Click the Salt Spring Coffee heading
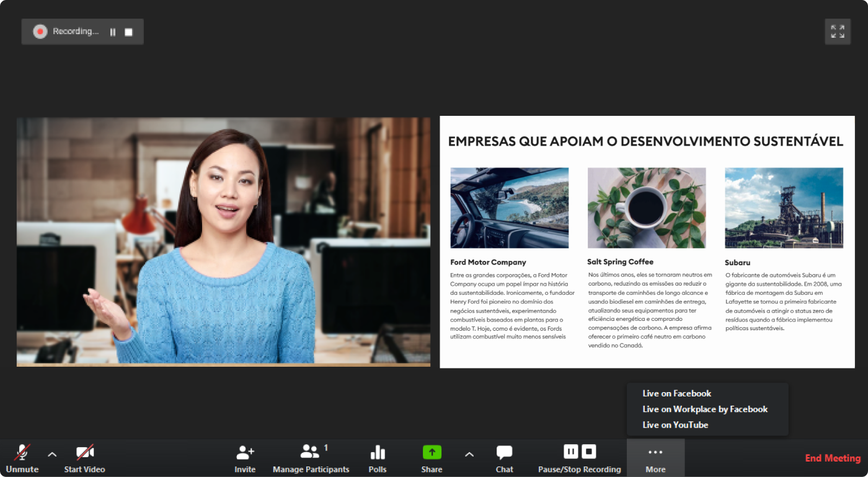Screen dimensions: 868x477 620,262
